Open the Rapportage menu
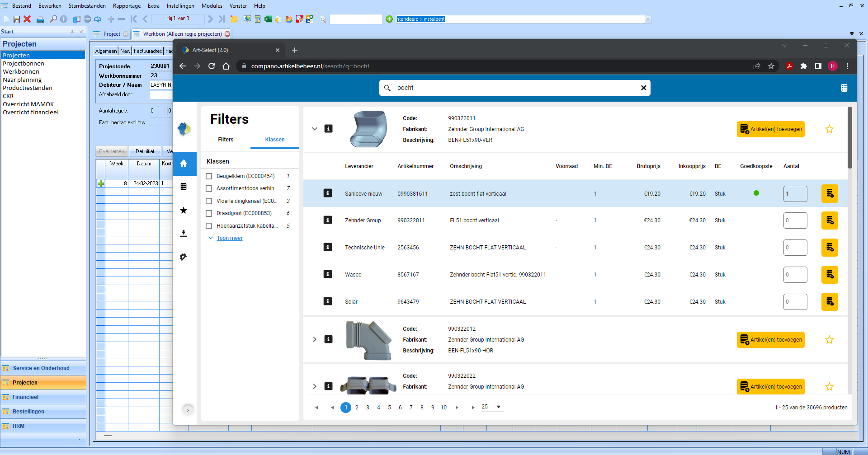868x455 pixels. 127,6
